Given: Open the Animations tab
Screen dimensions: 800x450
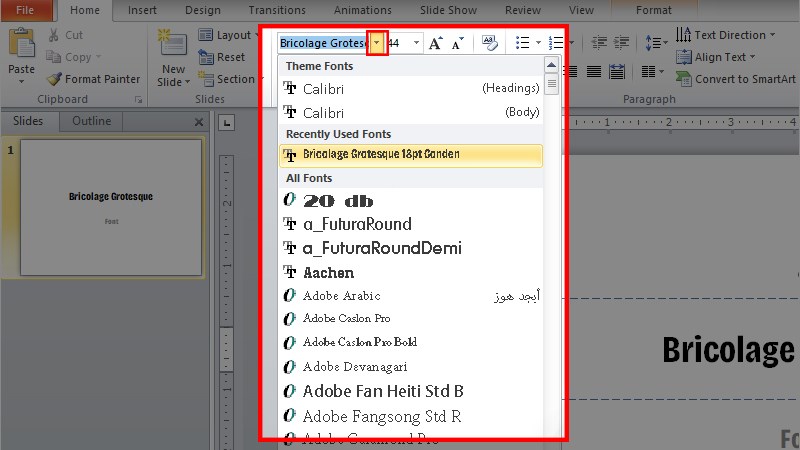Looking at the screenshot, I should point(363,10).
